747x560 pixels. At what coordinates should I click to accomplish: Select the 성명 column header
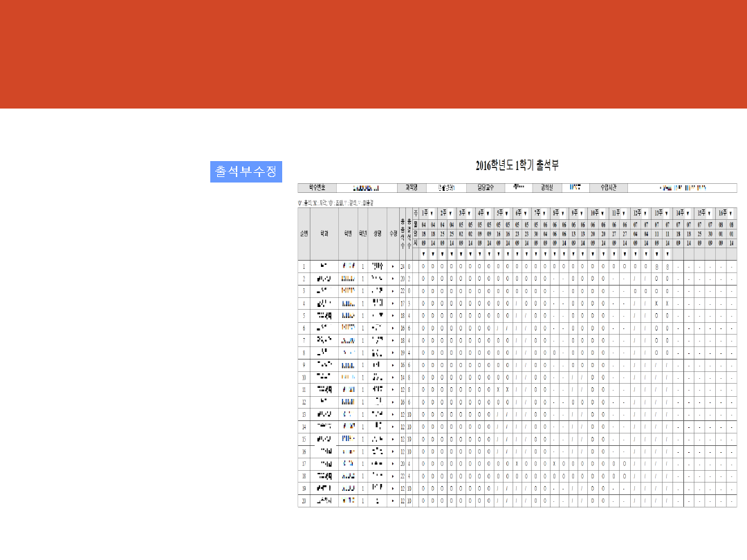(377, 234)
